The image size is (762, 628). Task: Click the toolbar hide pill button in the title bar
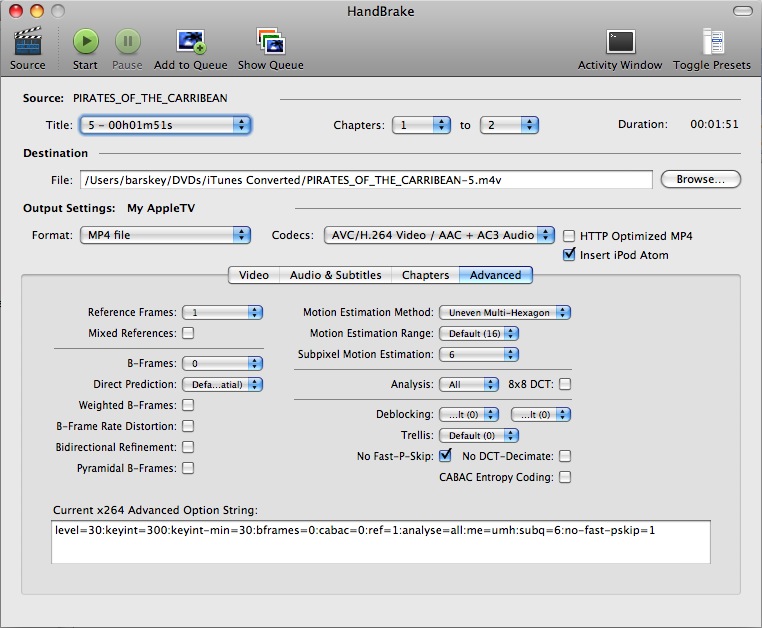click(742, 11)
